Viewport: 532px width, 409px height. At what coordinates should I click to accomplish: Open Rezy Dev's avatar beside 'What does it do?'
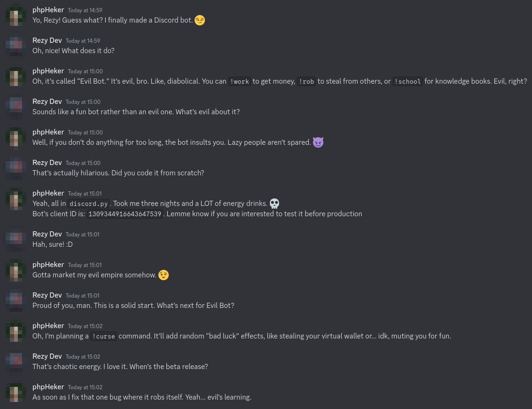pos(16,46)
